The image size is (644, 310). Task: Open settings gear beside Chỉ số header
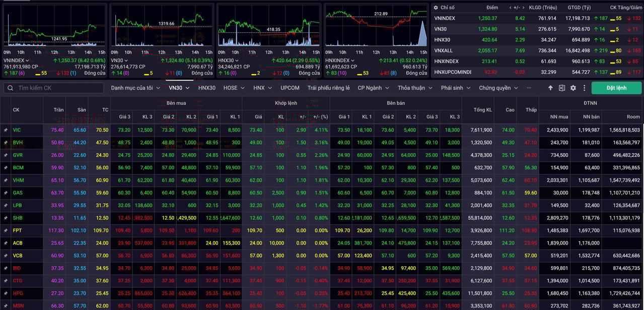click(435, 8)
